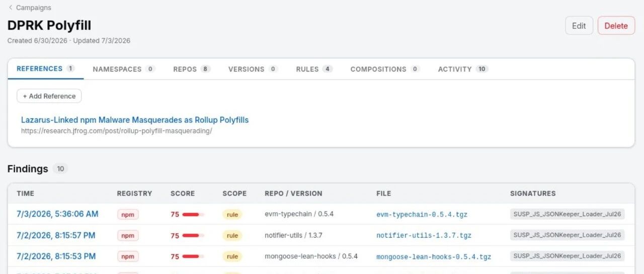Image resolution: width=644 pixels, height=274 pixels.
Task: Click the Edit button
Action: (579, 26)
